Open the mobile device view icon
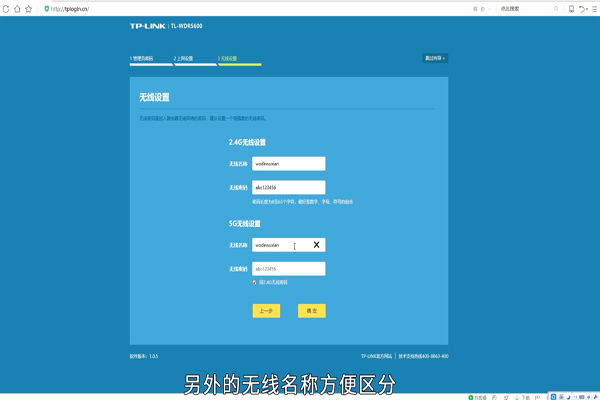The height and width of the screenshot is (400, 600). pyautogui.click(x=571, y=9)
